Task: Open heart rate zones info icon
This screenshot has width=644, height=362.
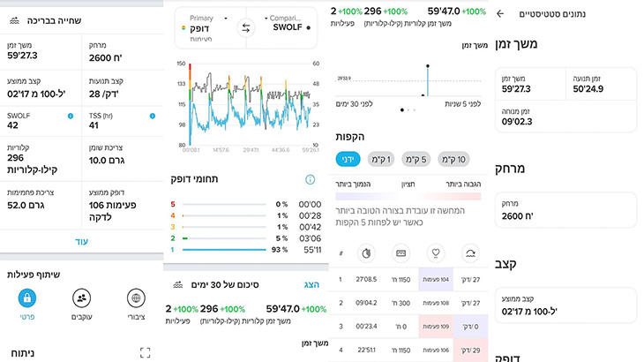Action: [x=310, y=179]
